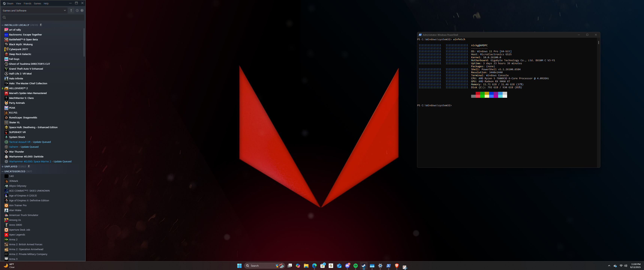Click the Cyberpunk 2077 game icon
The image size is (644, 270).
pos(6,49)
